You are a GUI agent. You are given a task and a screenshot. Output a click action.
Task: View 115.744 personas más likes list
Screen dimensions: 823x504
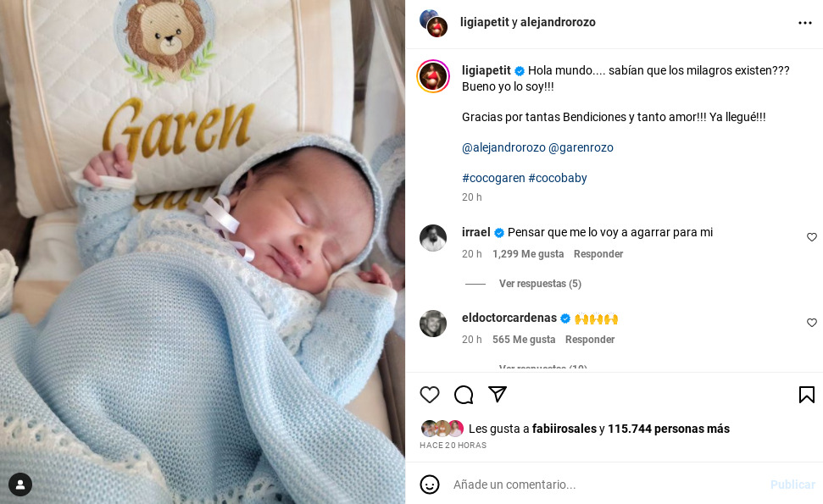(x=668, y=429)
